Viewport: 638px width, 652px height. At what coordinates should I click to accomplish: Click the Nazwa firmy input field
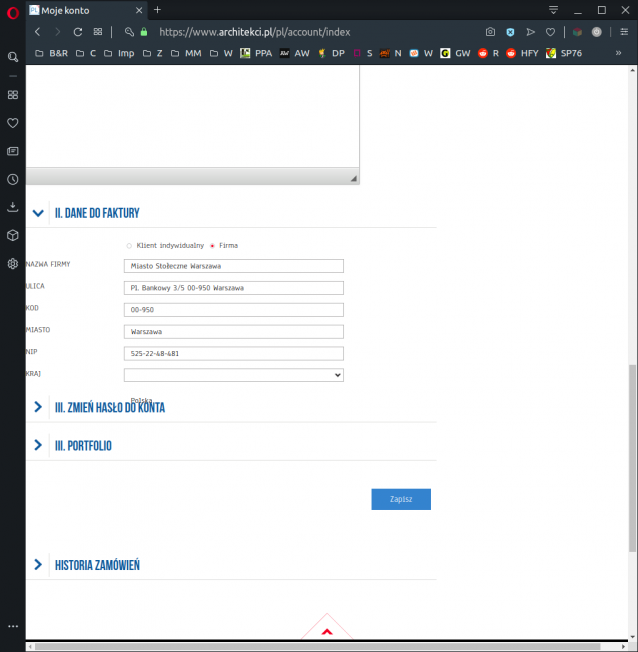[x=233, y=266]
